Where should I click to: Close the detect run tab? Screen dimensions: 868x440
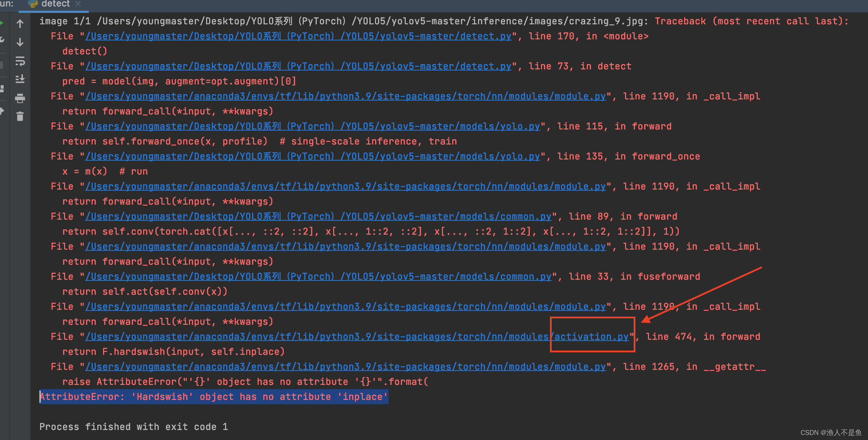(78, 4)
